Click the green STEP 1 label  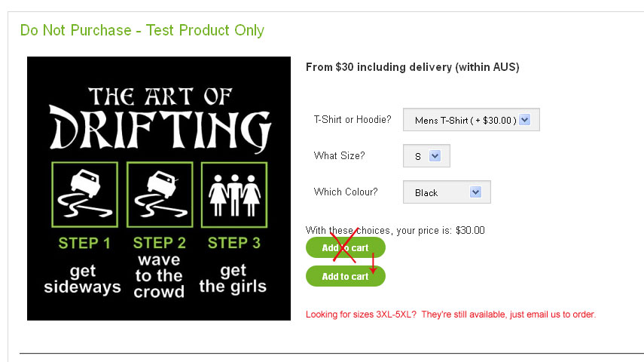tap(84, 243)
